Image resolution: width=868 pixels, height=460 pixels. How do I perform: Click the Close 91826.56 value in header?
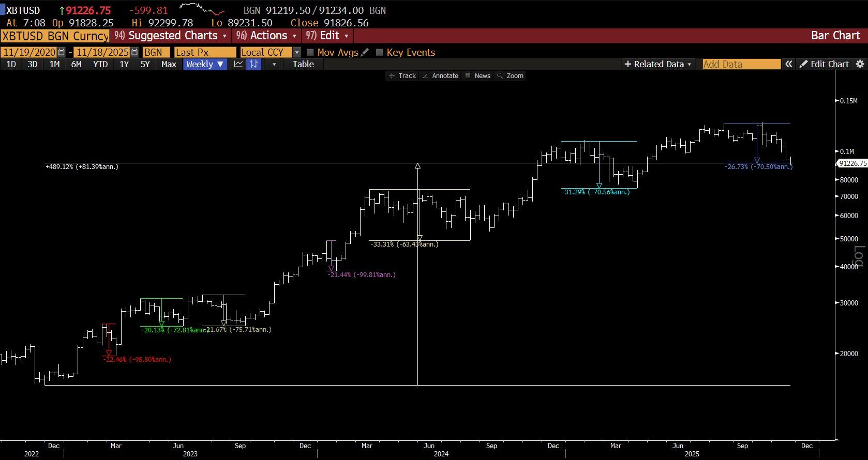pos(330,23)
